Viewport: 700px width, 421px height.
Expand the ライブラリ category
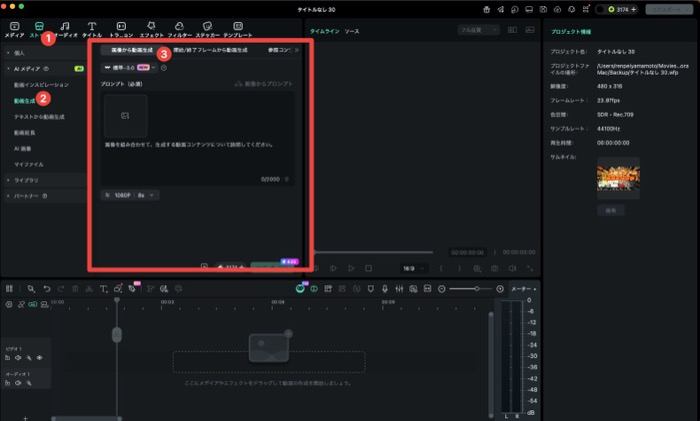(45, 180)
